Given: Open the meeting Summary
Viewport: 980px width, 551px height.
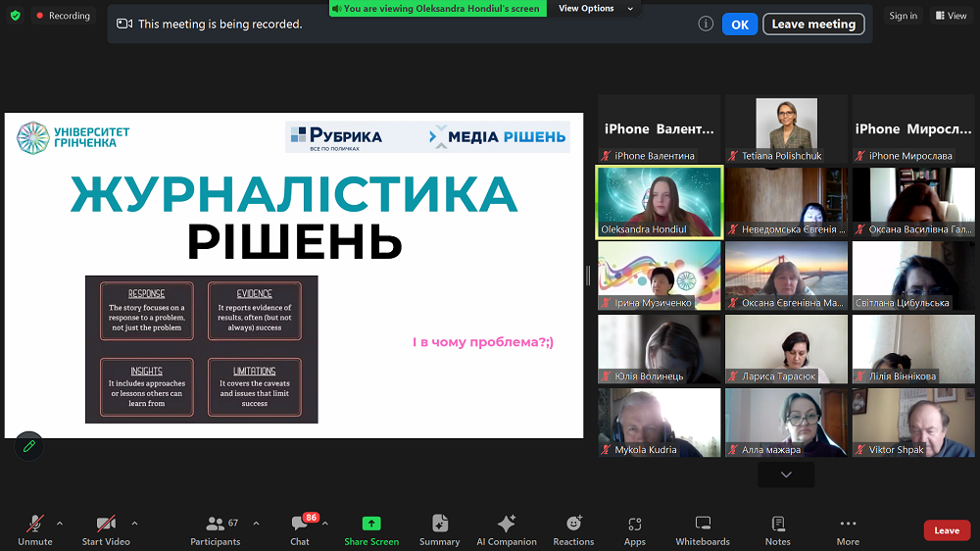Looking at the screenshot, I should pos(439,525).
